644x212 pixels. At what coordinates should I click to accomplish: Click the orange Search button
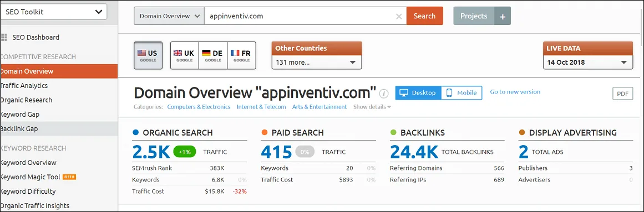click(425, 16)
